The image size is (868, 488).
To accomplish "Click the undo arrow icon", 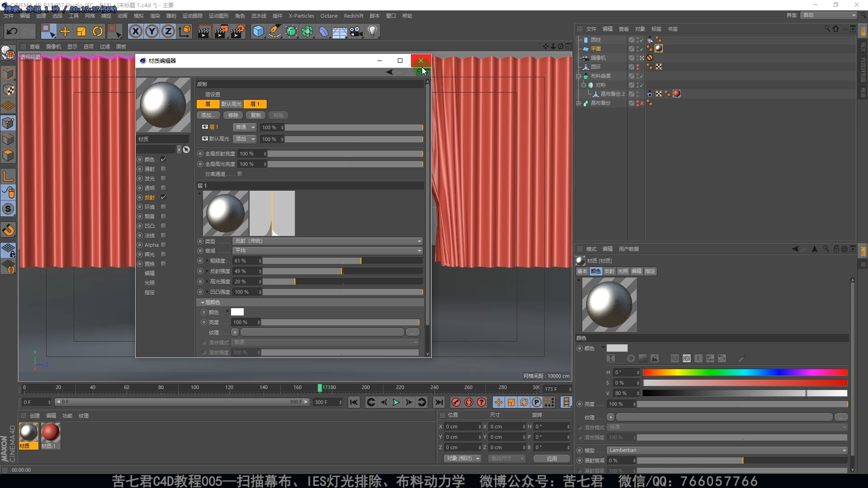I will [x=12, y=31].
